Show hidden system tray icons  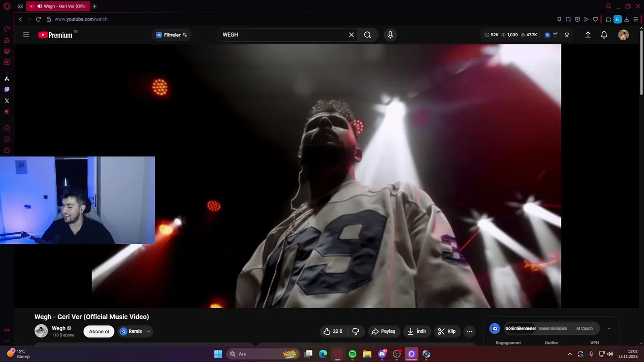click(x=570, y=354)
